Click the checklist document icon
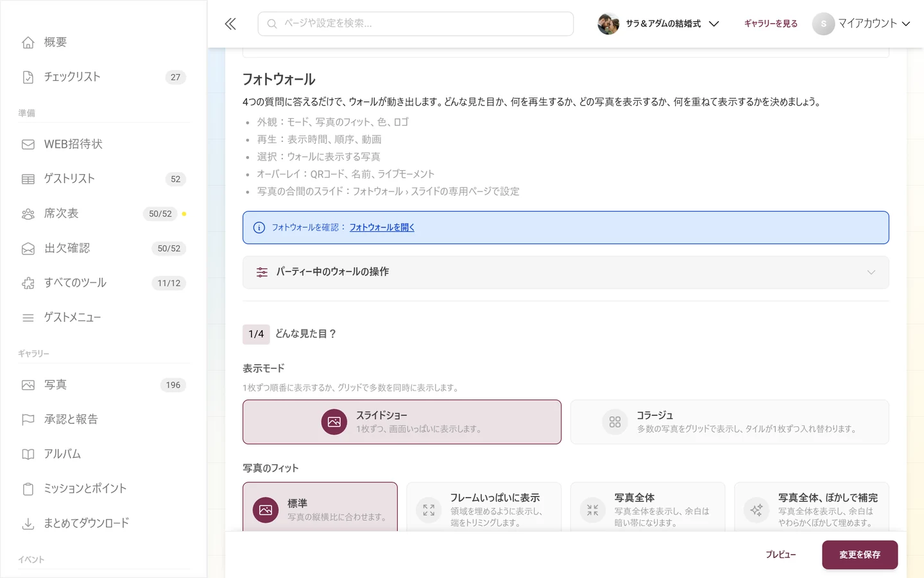924x578 pixels. click(28, 77)
